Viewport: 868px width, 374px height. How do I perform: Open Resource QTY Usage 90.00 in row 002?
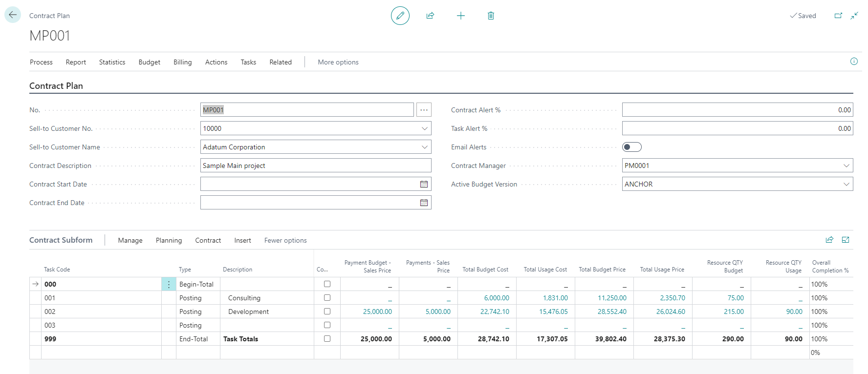(x=794, y=312)
